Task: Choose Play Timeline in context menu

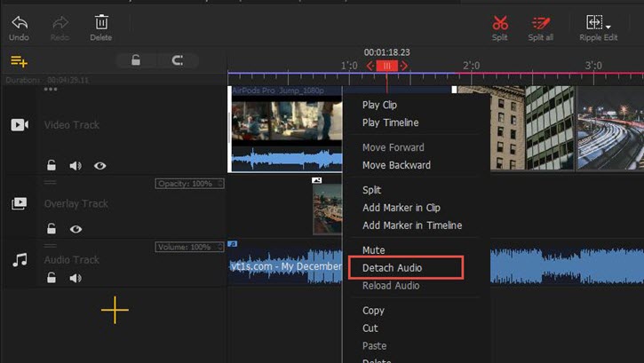Action: [390, 122]
